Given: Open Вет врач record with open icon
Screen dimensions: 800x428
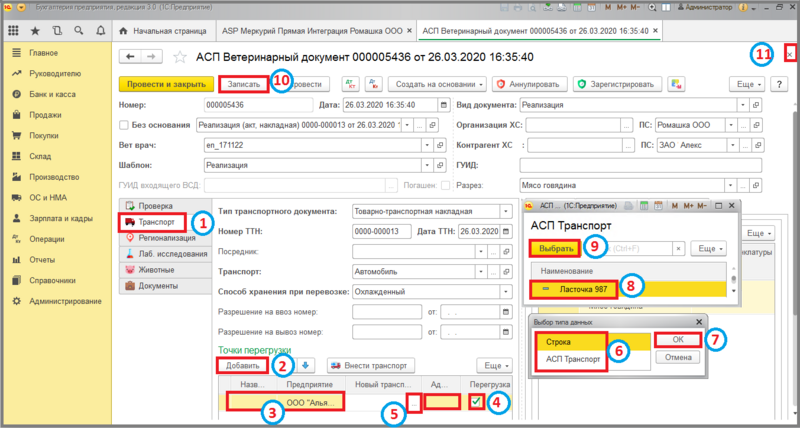Looking at the screenshot, I should (439, 145).
